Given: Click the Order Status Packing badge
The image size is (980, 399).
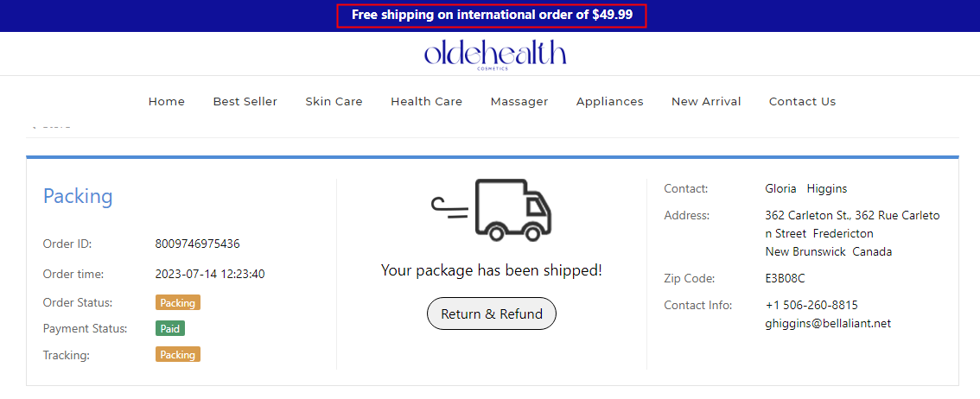Looking at the screenshot, I should point(178,303).
